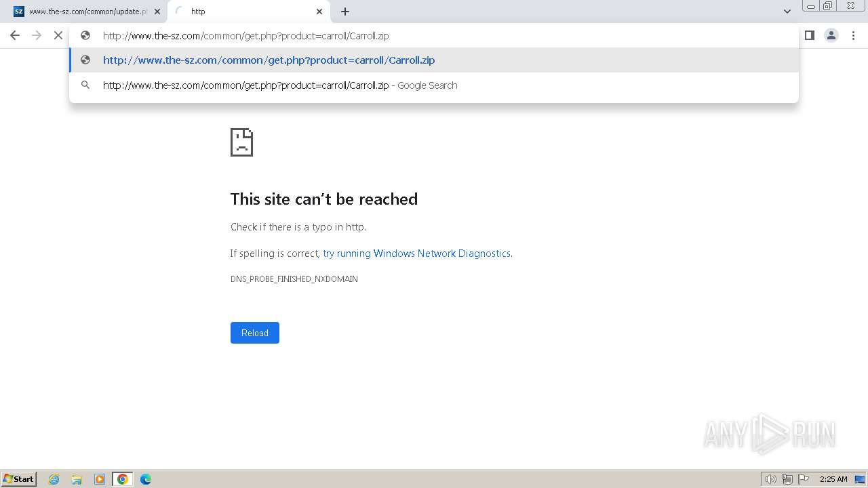Open Chrome's three-dot menu

[x=853, y=35]
